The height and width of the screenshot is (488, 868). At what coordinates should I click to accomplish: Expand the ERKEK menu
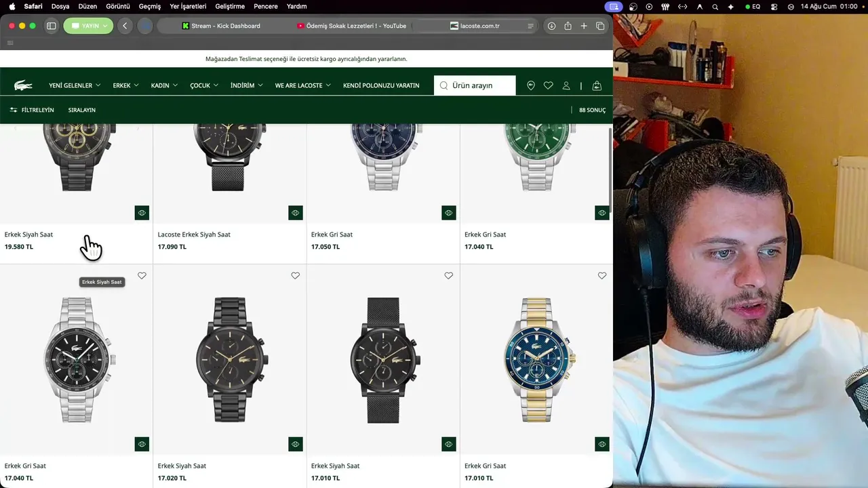coord(125,85)
